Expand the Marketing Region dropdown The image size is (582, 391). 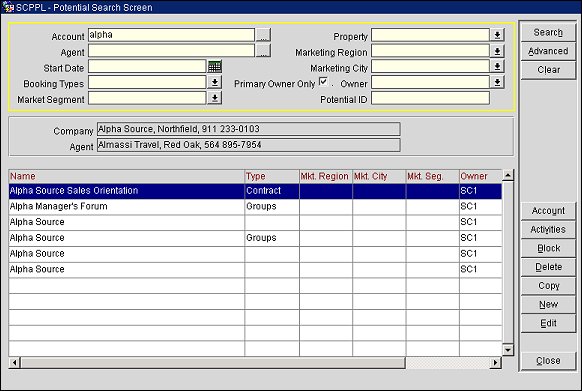click(x=497, y=51)
